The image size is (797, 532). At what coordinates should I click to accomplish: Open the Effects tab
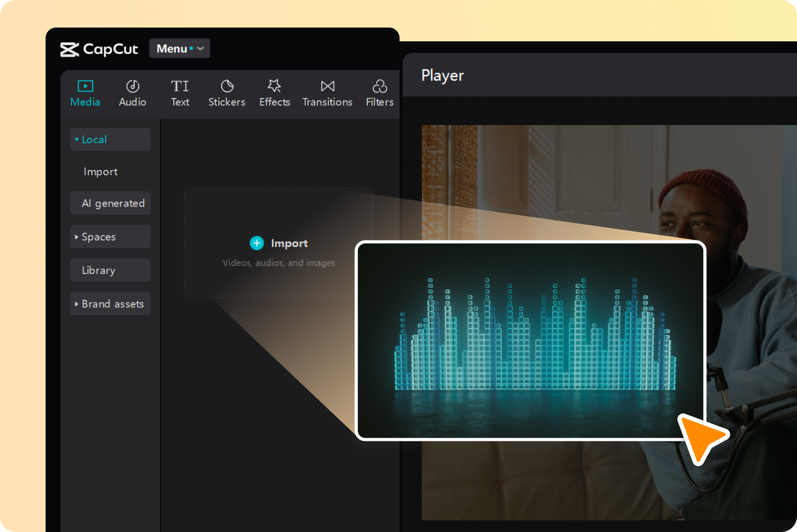274,94
